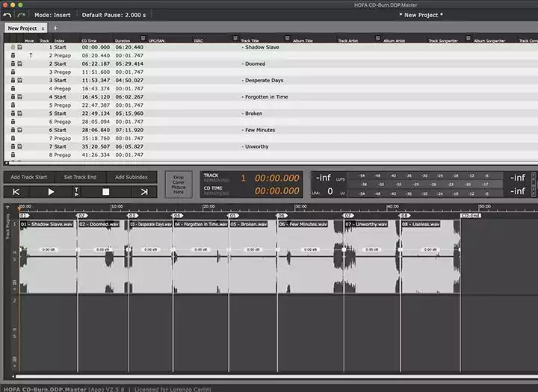The height and width of the screenshot is (392, 538).
Task: Click the horizontal scrollbar below the timeline
Action: point(276,376)
